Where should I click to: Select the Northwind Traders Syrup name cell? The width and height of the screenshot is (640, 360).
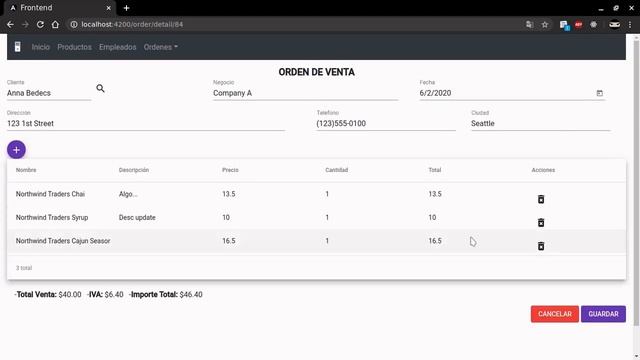[52, 218]
